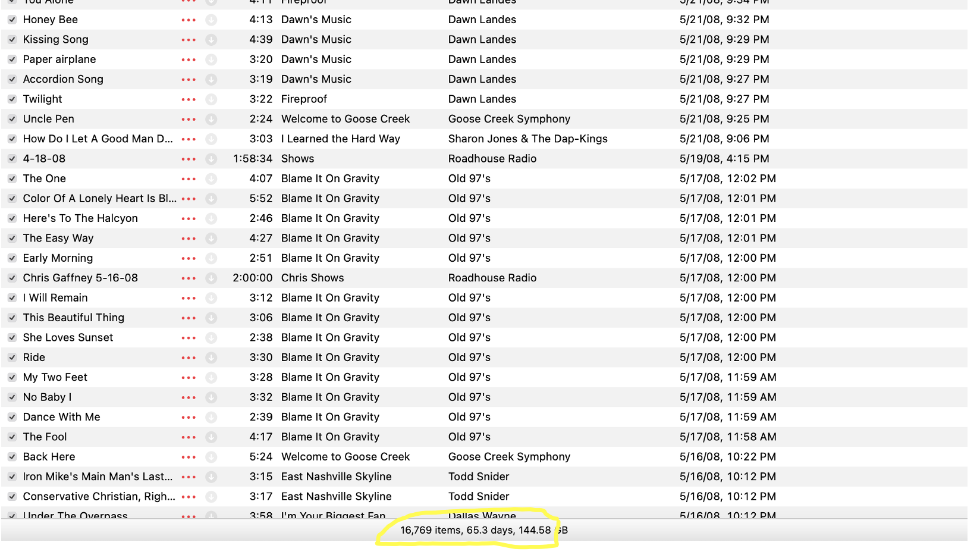Download the song The Fool
980x558 pixels.
[211, 437]
